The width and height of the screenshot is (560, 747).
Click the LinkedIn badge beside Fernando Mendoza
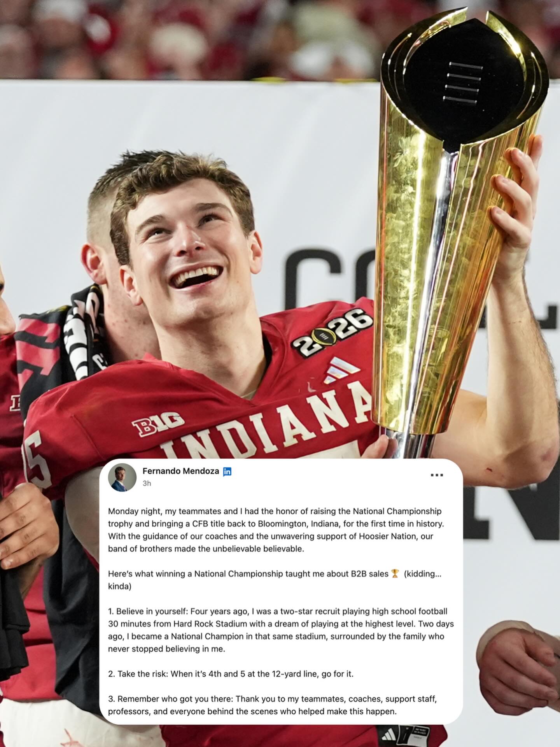pos(227,472)
